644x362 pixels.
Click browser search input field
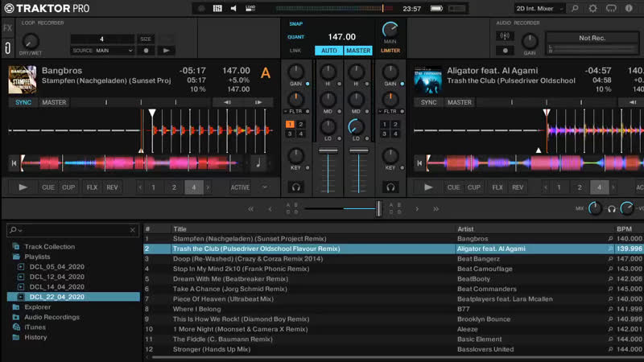pos(73,230)
